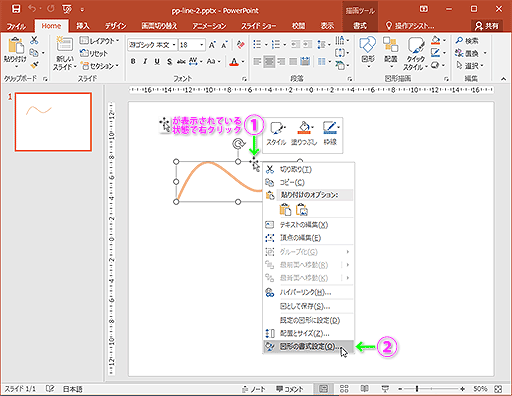
Task: Click the zoom slider handle
Action: [x=417, y=389]
